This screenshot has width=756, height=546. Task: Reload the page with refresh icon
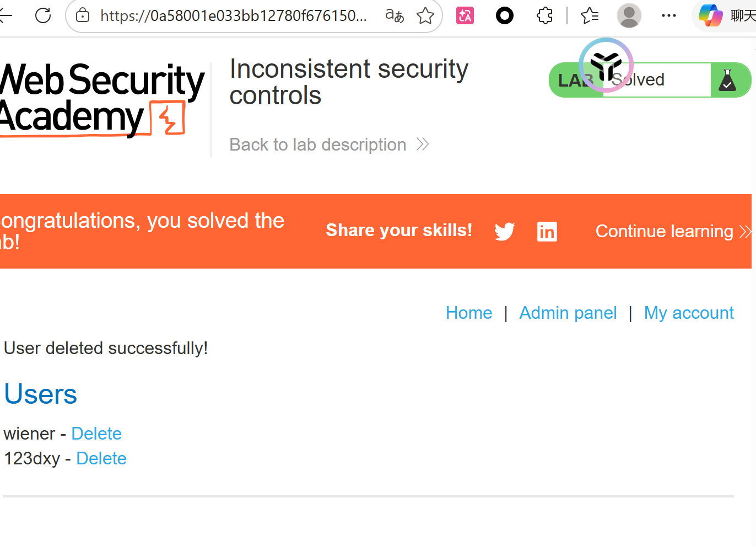[x=43, y=15]
